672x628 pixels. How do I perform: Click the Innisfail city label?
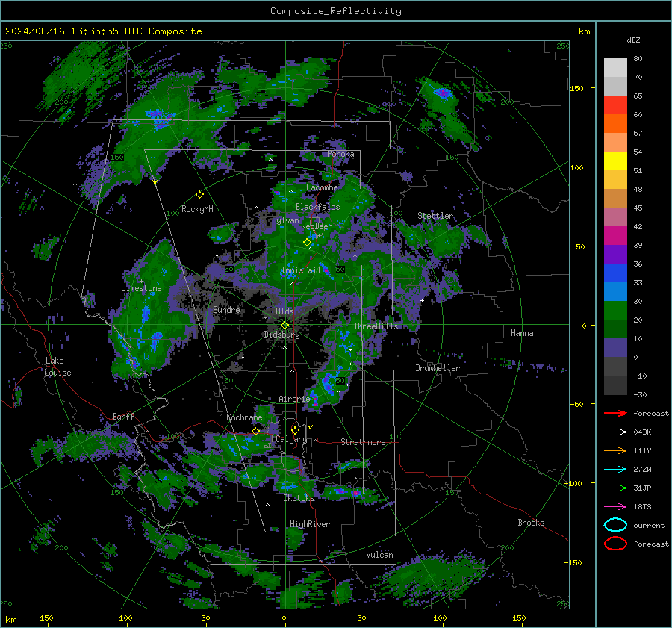click(301, 270)
